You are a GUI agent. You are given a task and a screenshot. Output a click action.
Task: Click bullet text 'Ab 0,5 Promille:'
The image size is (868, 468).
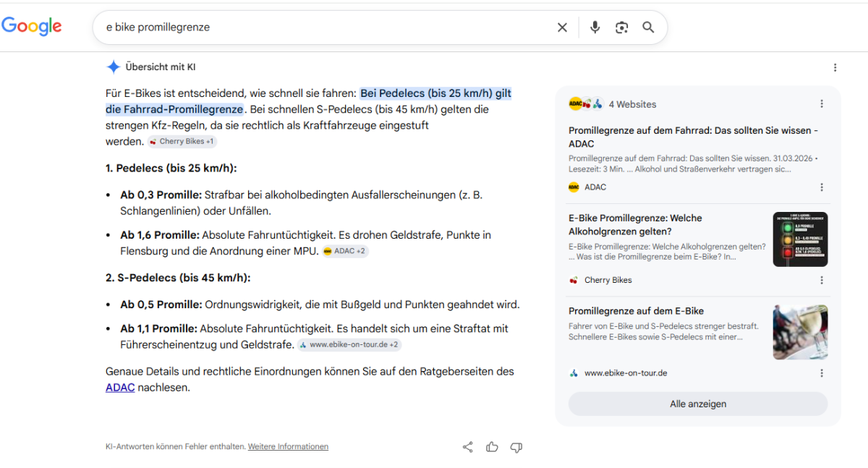pos(161,305)
